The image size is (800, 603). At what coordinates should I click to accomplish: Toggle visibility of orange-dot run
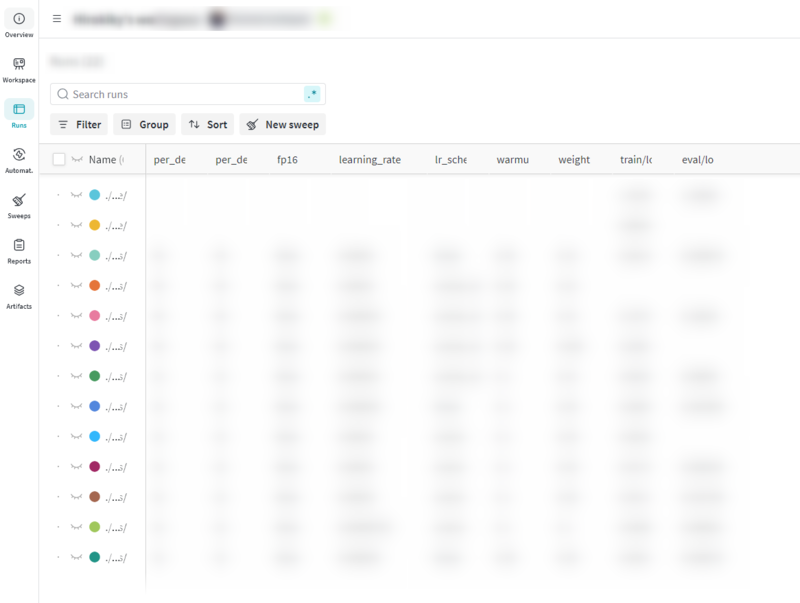[76, 285]
